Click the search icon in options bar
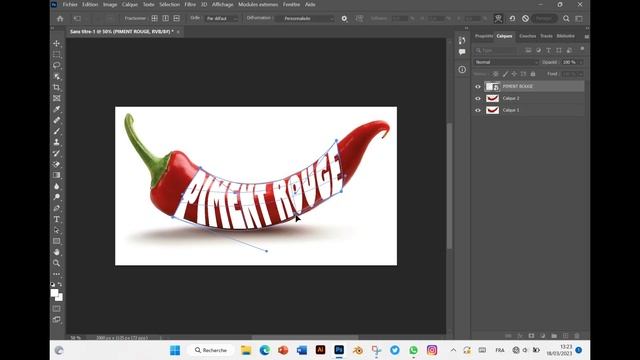The width and height of the screenshot is (640, 360). [x=566, y=19]
